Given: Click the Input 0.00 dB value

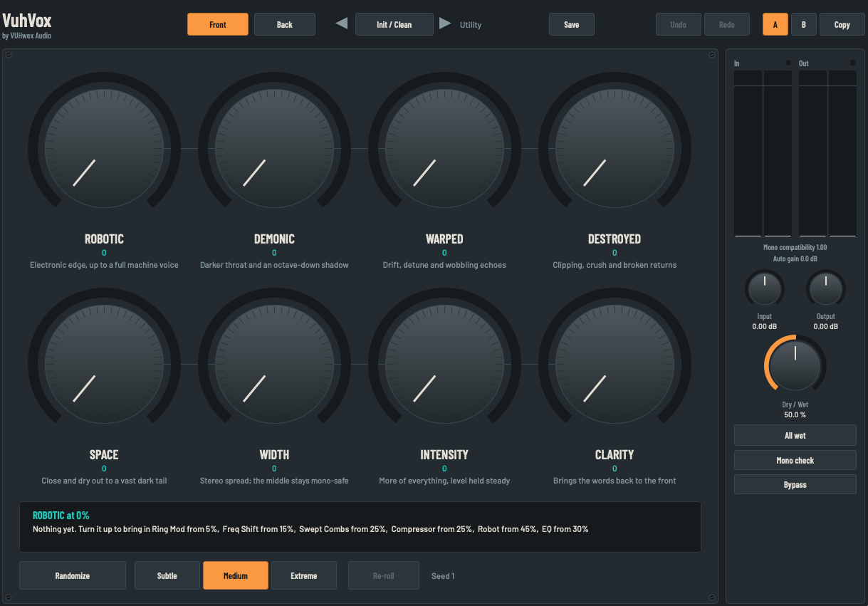Looking at the screenshot, I should 765,327.
